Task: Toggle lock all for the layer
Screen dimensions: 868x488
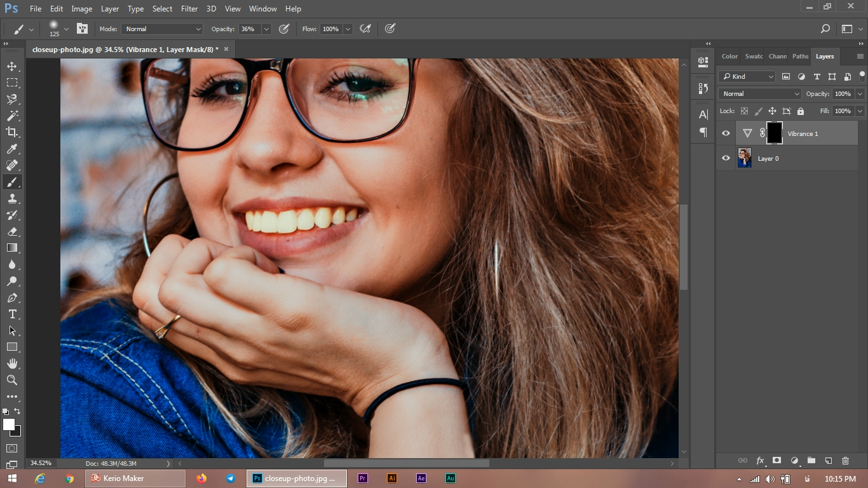Action: point(800,111)
